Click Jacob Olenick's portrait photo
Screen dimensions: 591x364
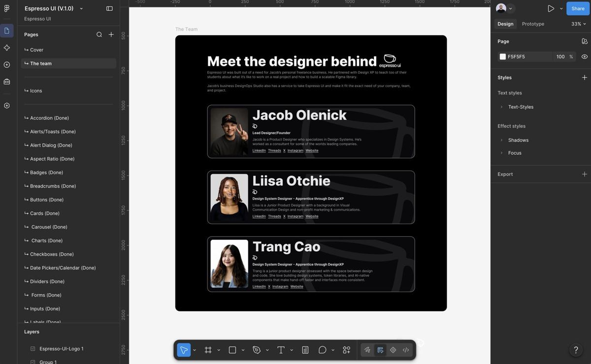point(229,131)
